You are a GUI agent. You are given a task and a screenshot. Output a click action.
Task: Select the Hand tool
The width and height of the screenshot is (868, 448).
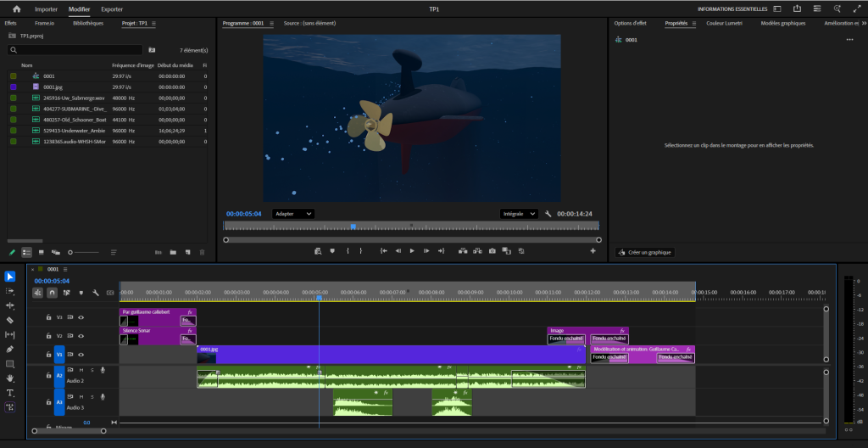click(10, 378)
